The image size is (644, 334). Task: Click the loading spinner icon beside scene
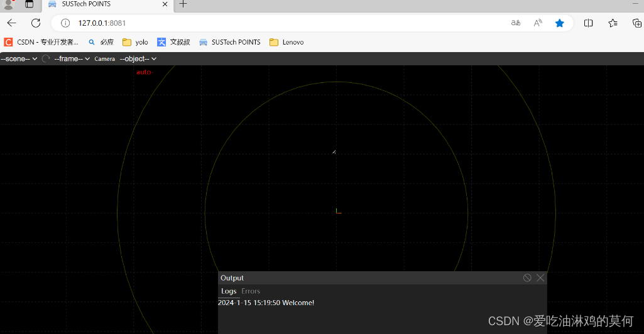pyautogui.click(x=46, y=58)
